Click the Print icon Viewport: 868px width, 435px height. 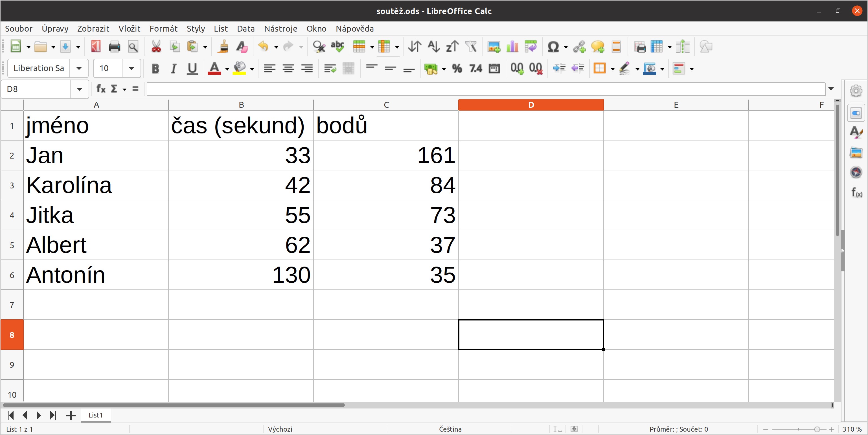(x=115, y=47)
